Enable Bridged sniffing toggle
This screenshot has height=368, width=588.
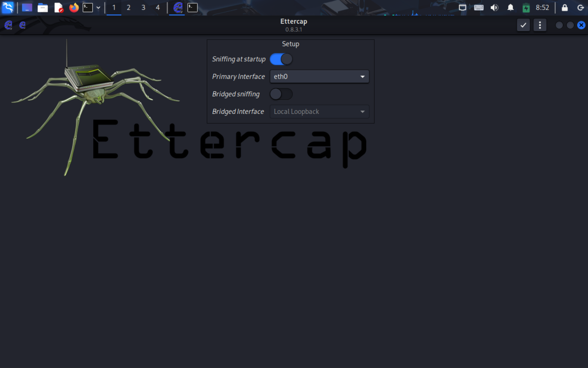click(281, 94)
